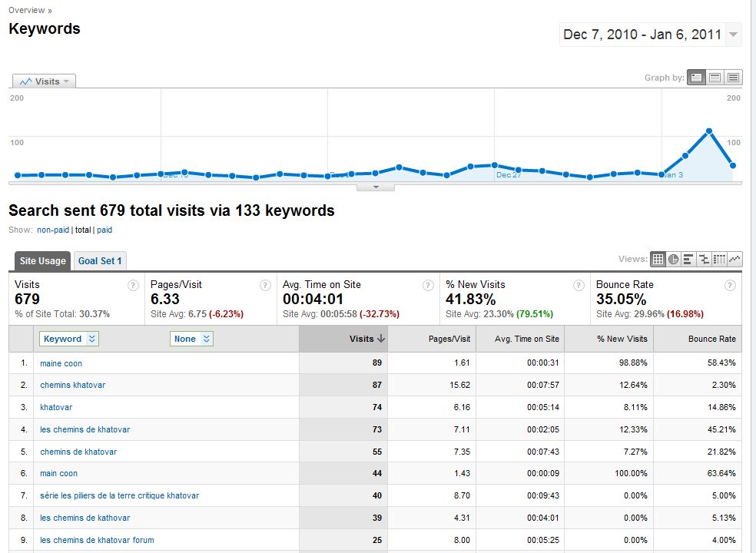Select the Site Usage tab
Screen dimensions: 756x553
click(42, 261)
